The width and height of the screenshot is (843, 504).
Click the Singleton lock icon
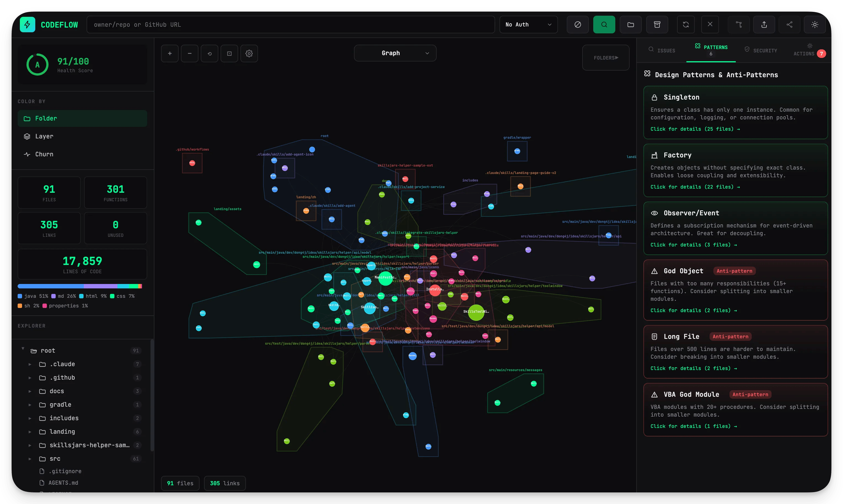(x=654, y=98)
